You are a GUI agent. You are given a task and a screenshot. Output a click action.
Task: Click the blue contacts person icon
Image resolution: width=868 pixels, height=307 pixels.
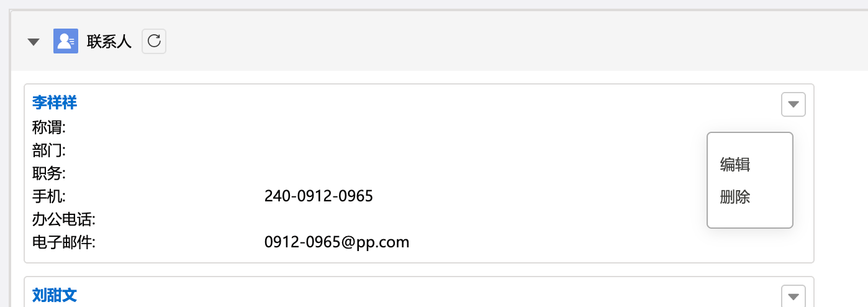click(66, 42)
